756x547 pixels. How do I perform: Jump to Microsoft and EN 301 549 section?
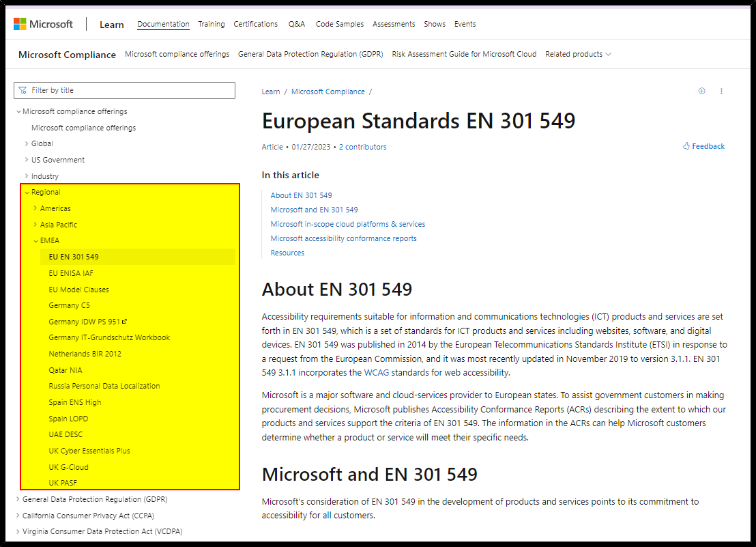(314, 210)
